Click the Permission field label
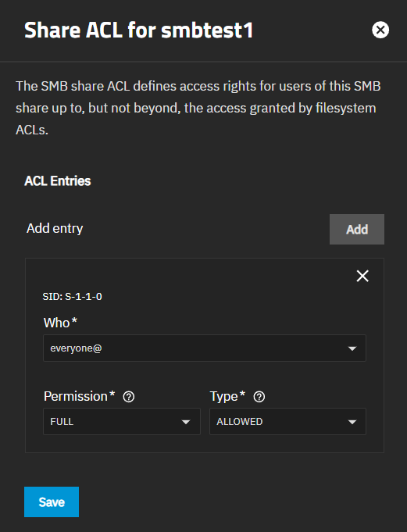 tap(80, 396)
